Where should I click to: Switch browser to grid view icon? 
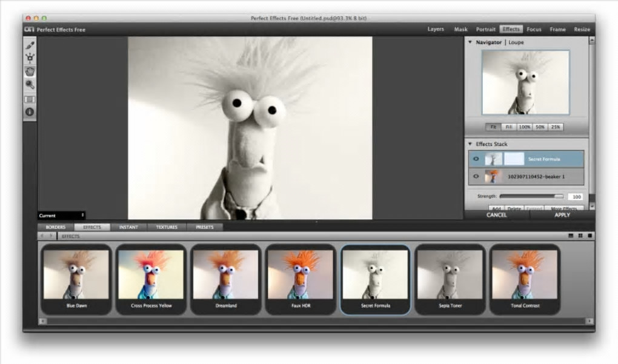[580, 236]
